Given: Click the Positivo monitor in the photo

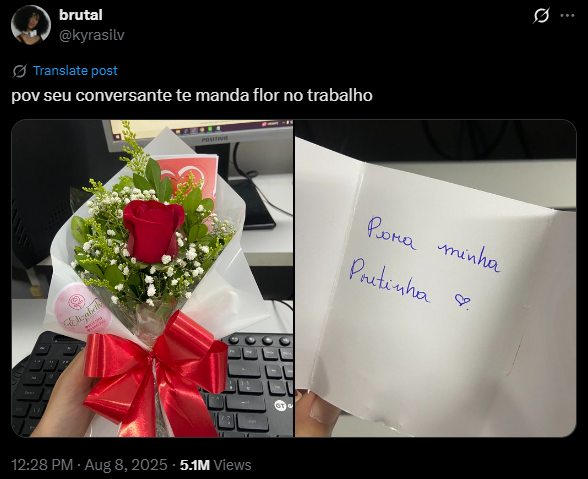Looking at the screenshot, I should click(199, 135).
